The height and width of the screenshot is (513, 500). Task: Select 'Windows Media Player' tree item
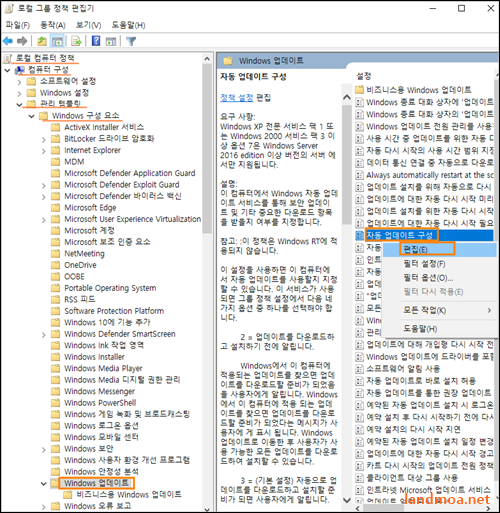[103, 368]
